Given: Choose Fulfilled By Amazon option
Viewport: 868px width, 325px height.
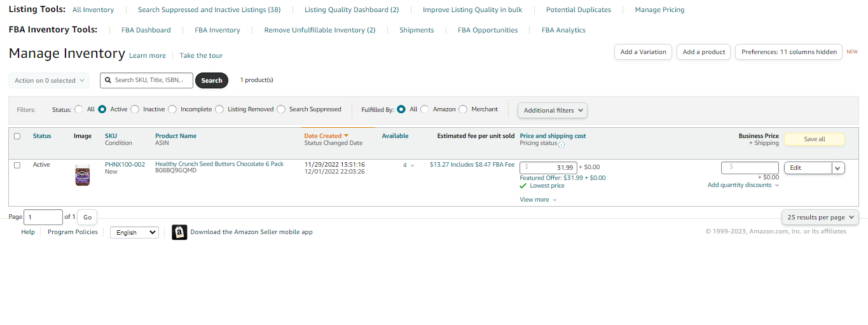Looking at the screenshot, I should (x=425, y=109).
